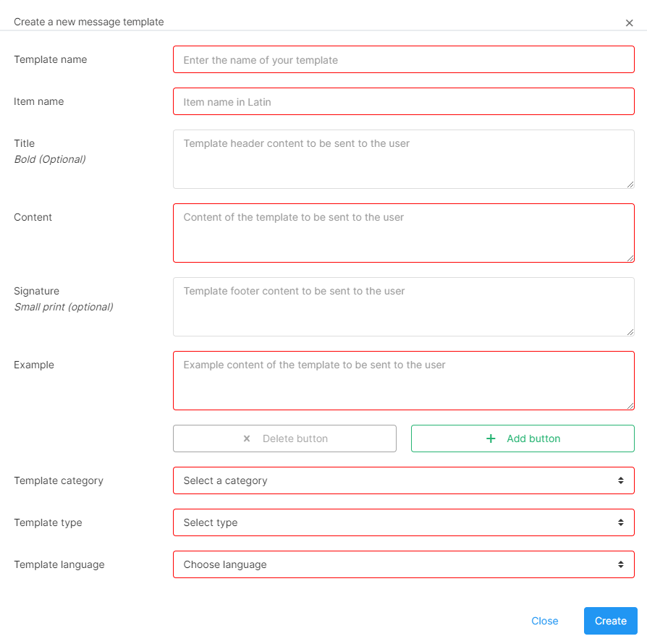Click the Content textarea

point(403,233)
